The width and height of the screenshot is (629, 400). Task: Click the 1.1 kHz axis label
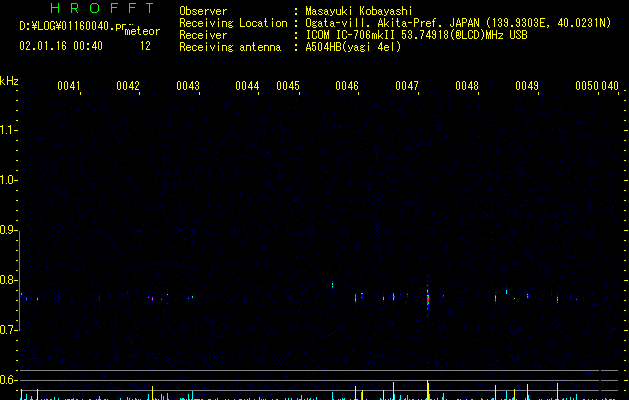[x=8, y=130]
